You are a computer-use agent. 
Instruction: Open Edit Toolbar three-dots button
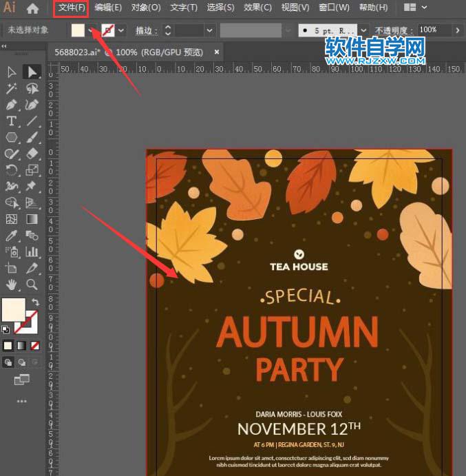(22, 402)
